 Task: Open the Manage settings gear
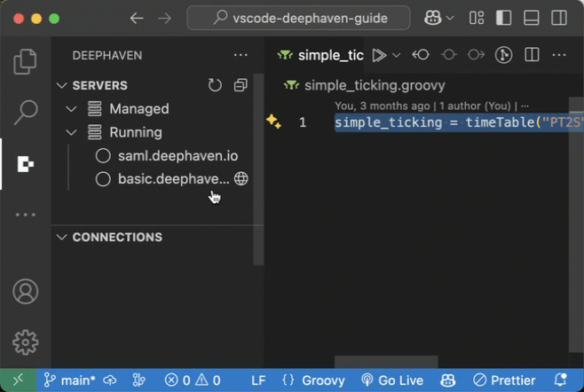[x=26, y=341]
